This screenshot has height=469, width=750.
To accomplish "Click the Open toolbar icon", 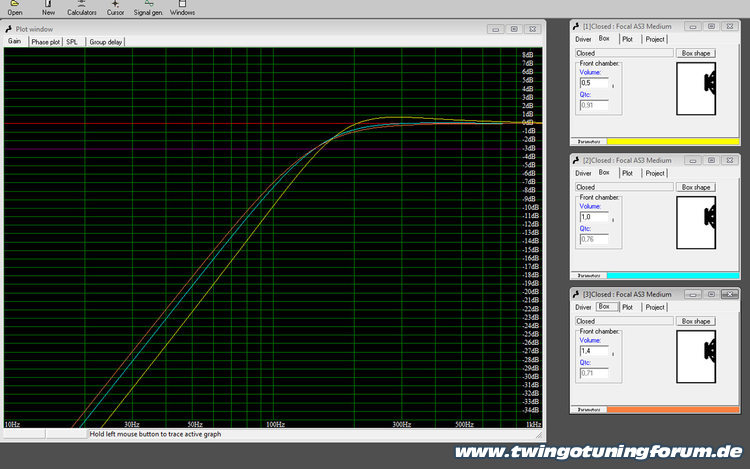I will tap(14, 6).
